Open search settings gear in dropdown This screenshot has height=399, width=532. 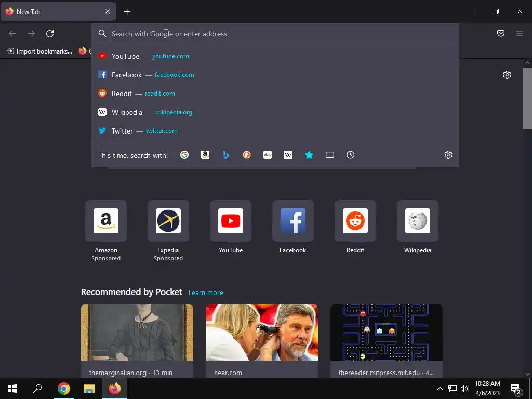click(448, 155)
